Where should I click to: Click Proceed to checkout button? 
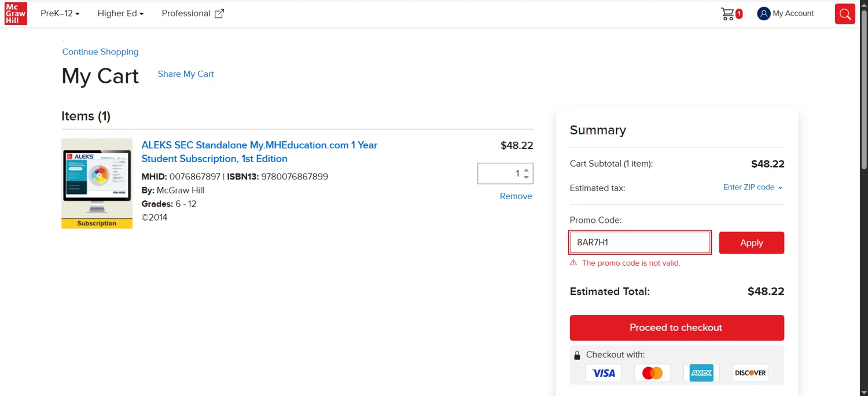pos(676,328)
